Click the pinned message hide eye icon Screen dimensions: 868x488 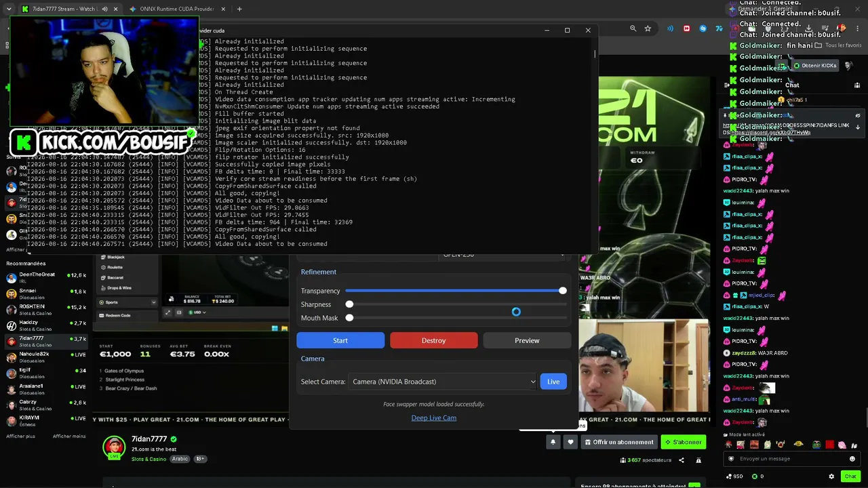click(x=858, y=116)
